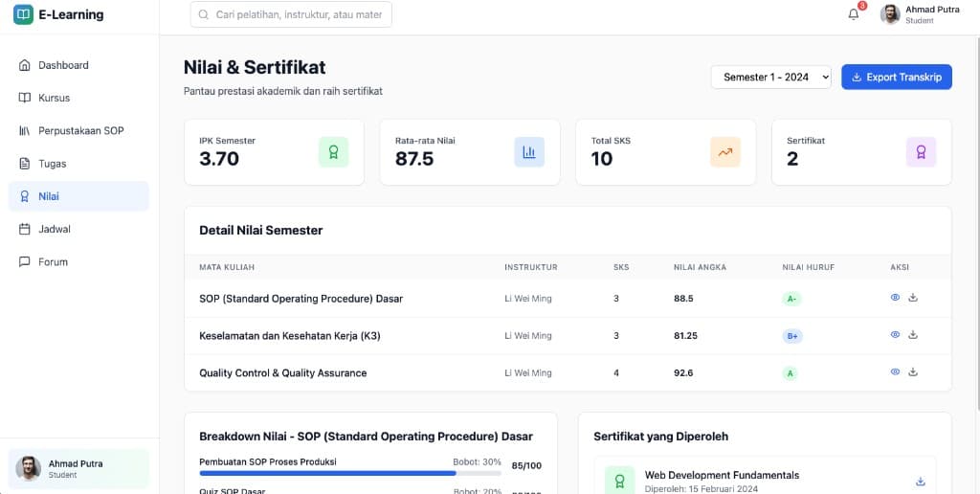View Quality Control details eye icon

895,371
